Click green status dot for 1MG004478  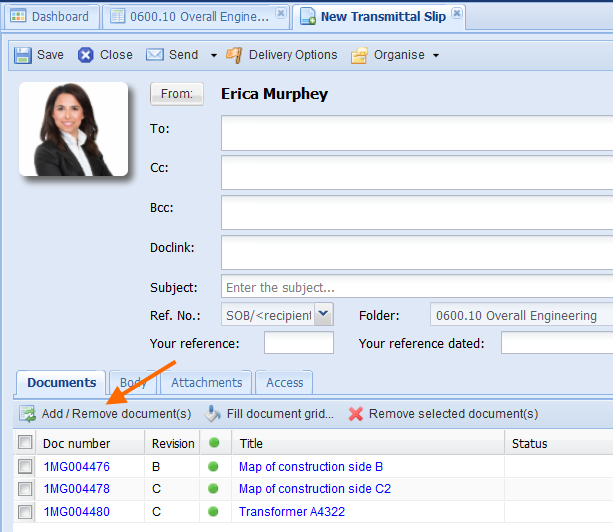tap(213, 489)
